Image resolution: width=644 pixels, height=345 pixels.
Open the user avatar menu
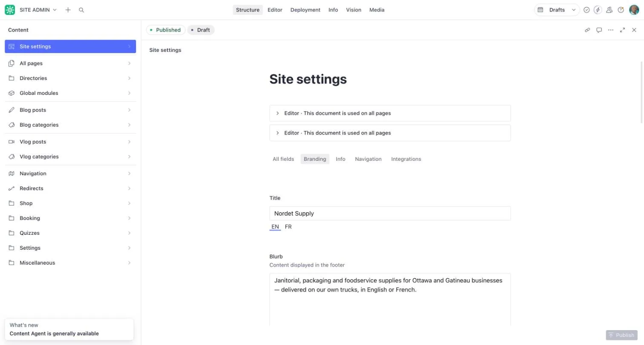[634, 10]
